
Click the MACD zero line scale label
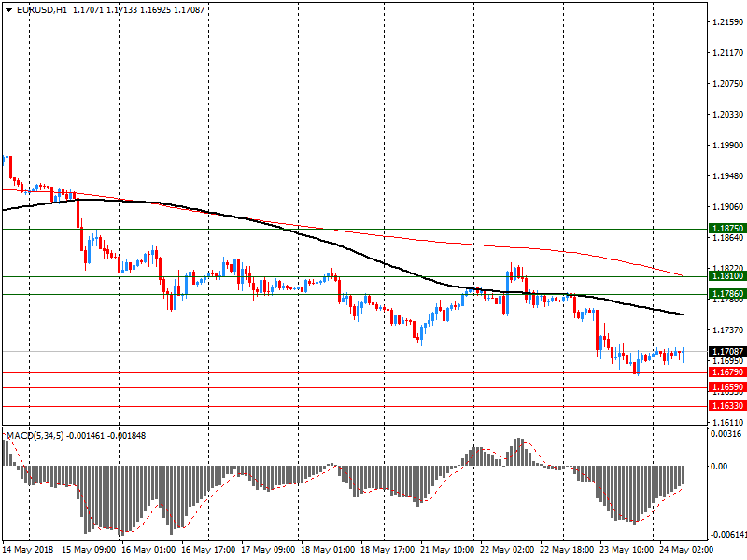click(x=719, y=466)
